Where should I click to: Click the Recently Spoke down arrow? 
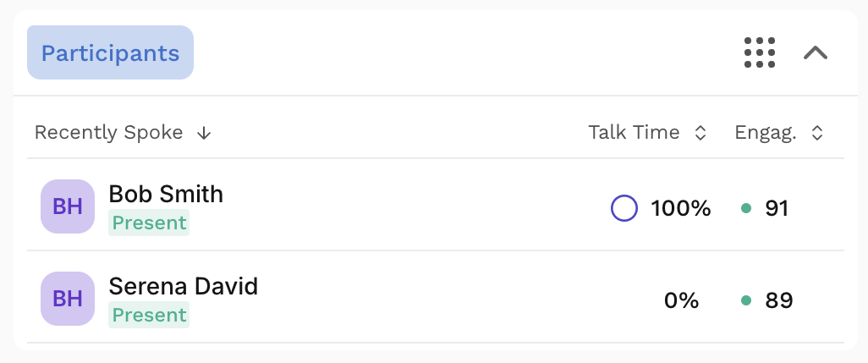tap(204, 133)
